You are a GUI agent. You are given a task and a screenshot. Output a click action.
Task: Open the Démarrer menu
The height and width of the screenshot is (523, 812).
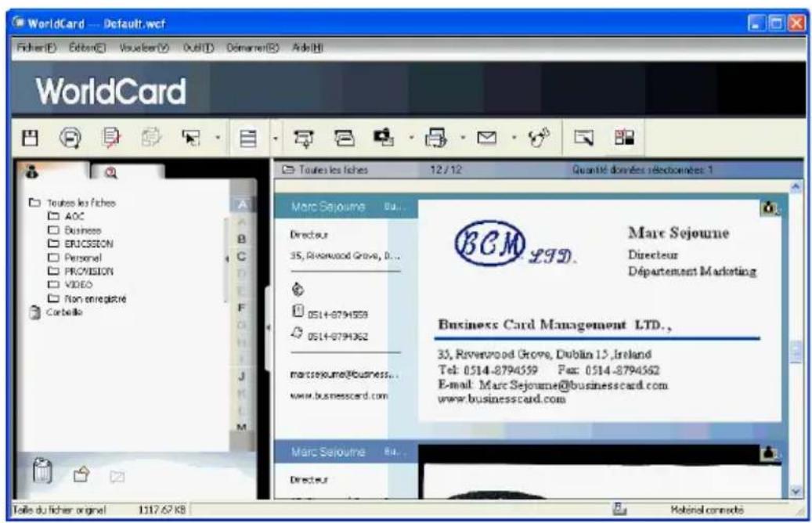[252, 48]
